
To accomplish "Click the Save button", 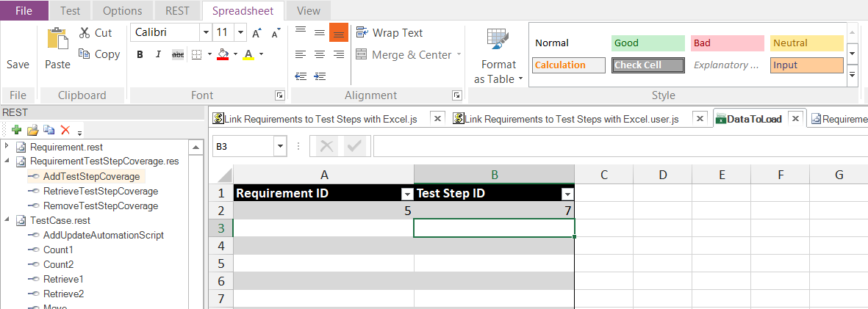I will pyautogui.click(x=18, y=64).
